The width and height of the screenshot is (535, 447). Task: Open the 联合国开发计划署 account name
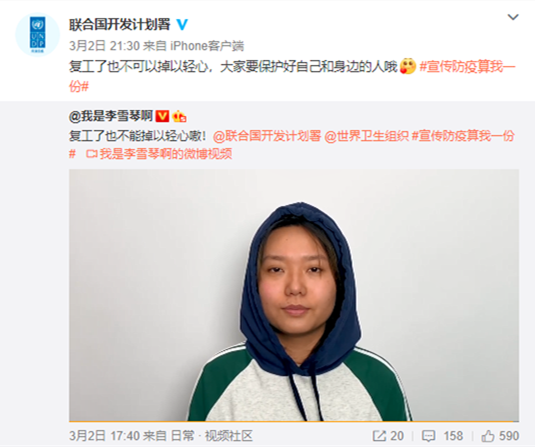tap(120, 25)
